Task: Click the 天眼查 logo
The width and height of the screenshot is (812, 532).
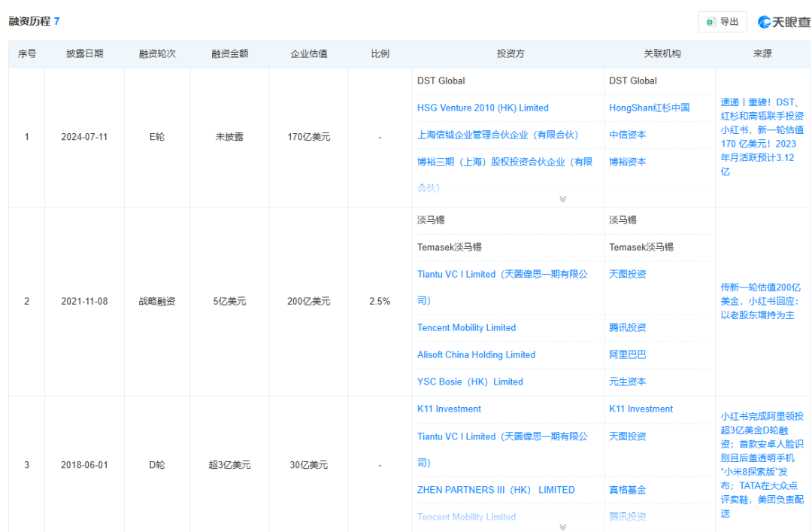Action: [x=784, y=22]
